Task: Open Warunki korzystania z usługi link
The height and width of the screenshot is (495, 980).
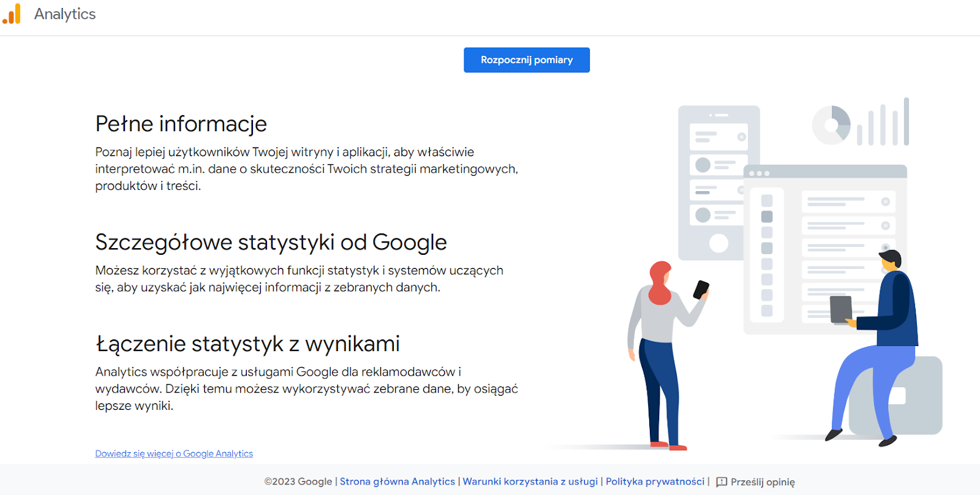Action: pos(530,482)
